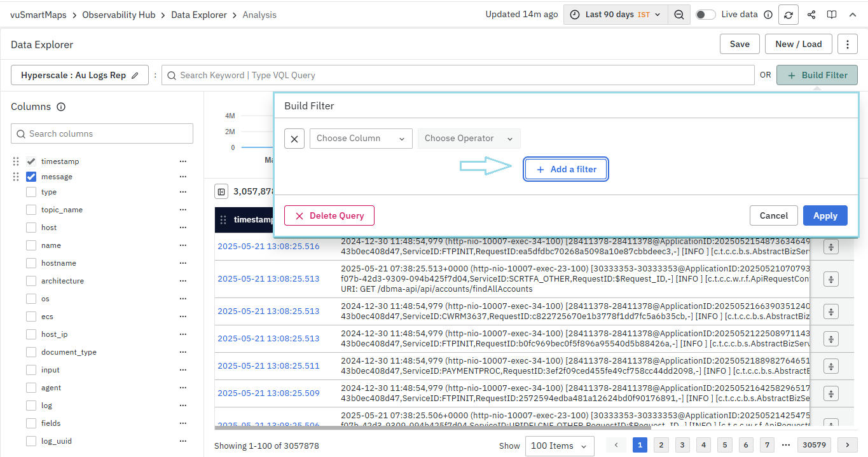Image resolution: width=868 pixels, height=457 pixels.
Task: Click the three-dot menu beside New / Load
Action: point(847,44)
